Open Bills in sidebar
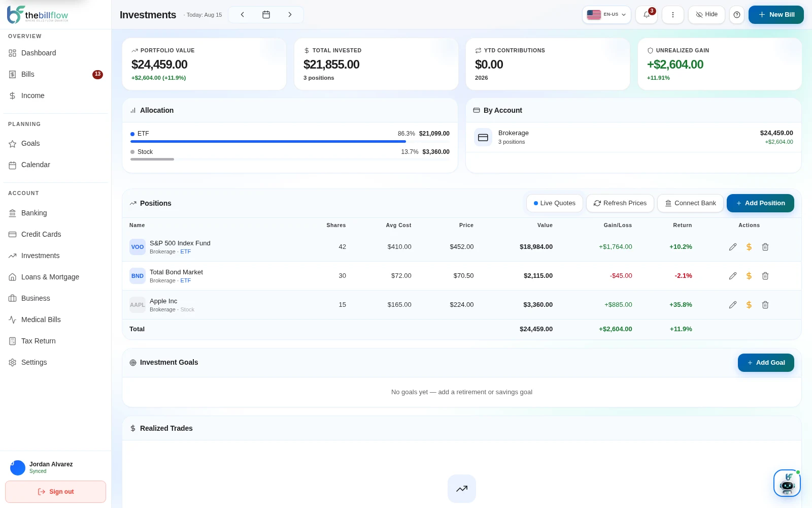812x508 pixels. pos(55,74)
